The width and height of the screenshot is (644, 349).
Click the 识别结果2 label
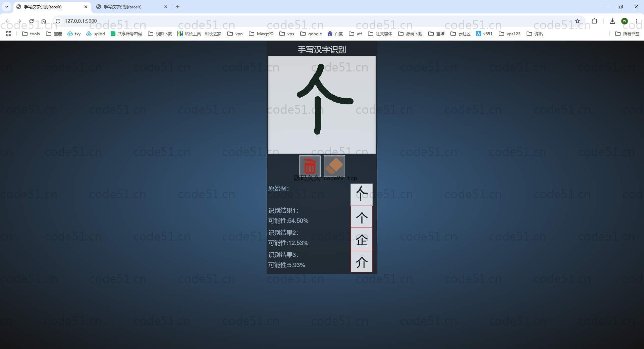pyautogui.click(x=283, y=233)
